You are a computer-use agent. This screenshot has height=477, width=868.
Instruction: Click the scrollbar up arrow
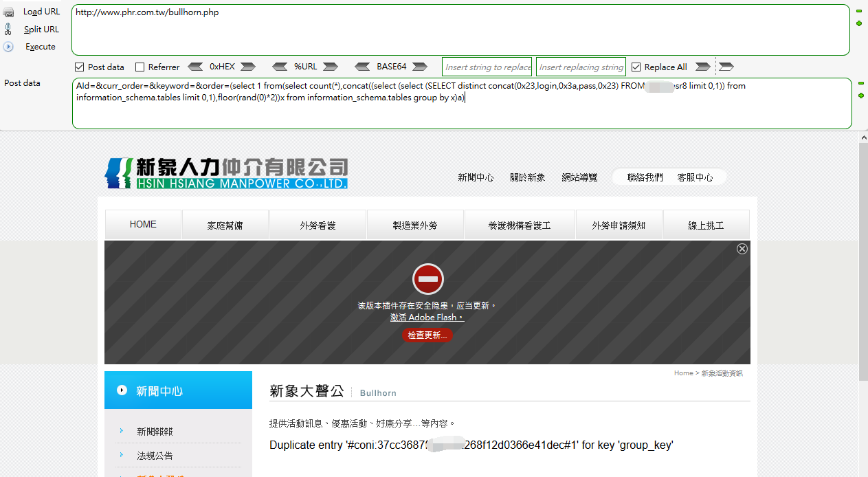pos(864,137)
